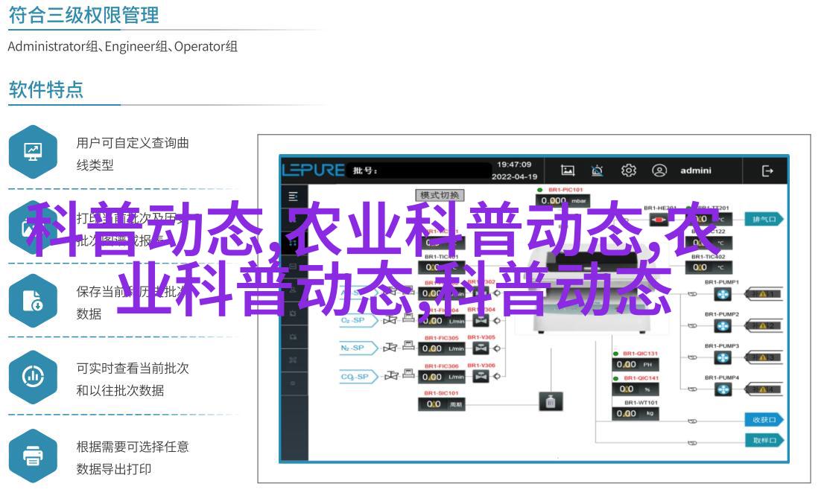Open the hamburger menu in LEPURE sidebar

pos(294,197)
